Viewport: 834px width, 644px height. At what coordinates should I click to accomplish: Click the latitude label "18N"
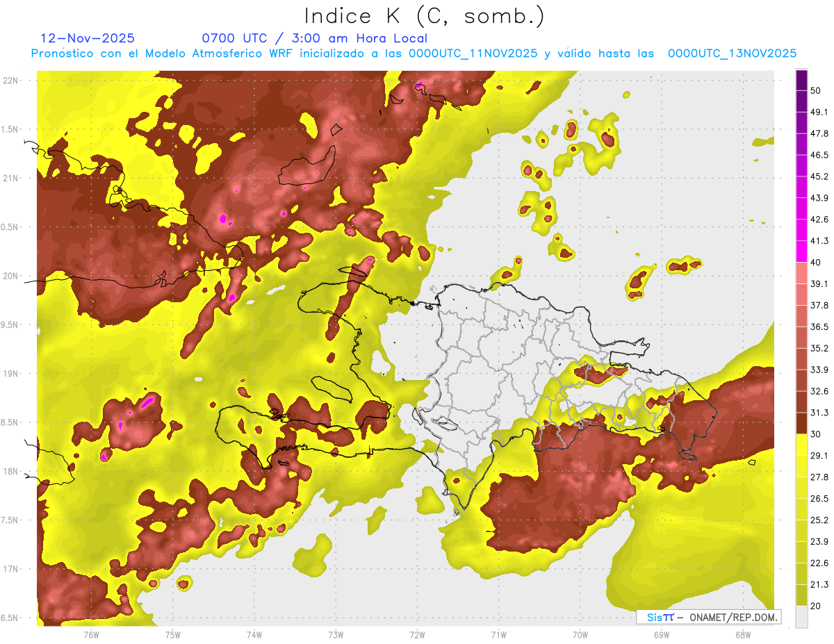click(x=10, y=471)
